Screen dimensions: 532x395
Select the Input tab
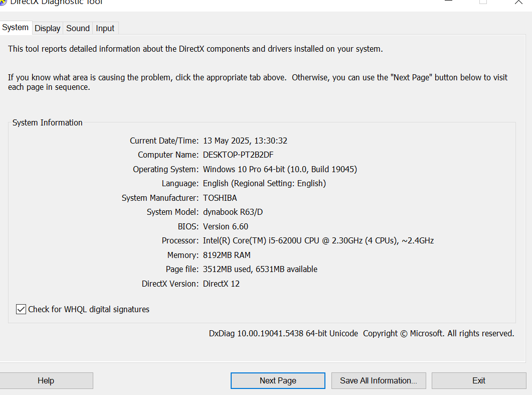pos(105,28)
